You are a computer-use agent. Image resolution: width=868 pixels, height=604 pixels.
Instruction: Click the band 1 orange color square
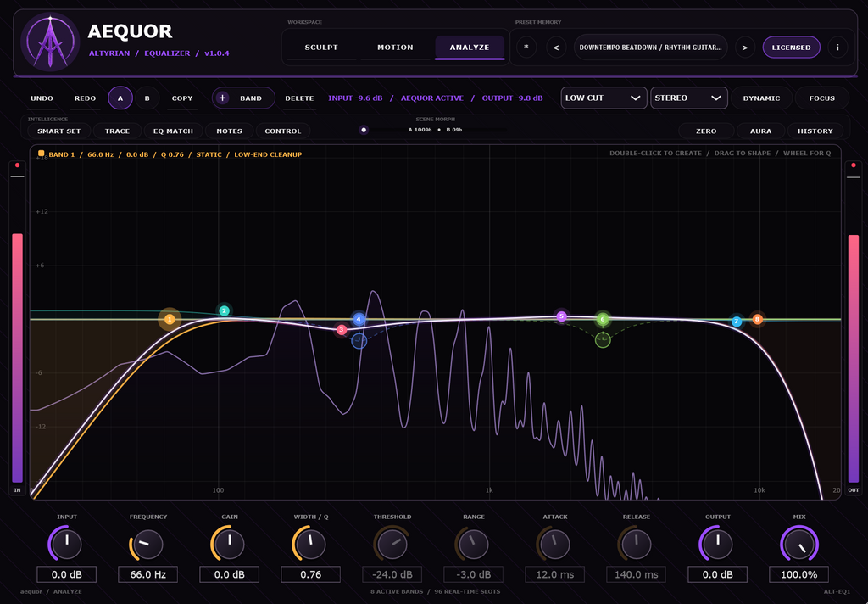pyautogui.click(x=41, y=154)
